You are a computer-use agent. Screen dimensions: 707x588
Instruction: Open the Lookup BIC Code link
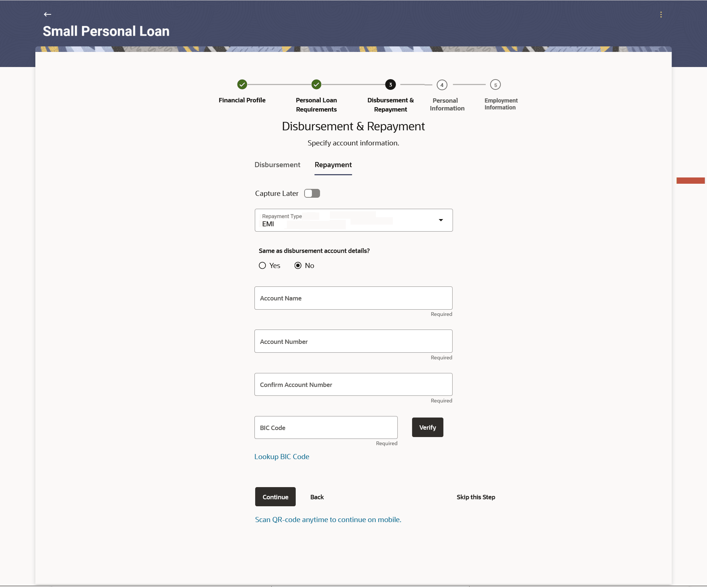(x=282, y=457)
